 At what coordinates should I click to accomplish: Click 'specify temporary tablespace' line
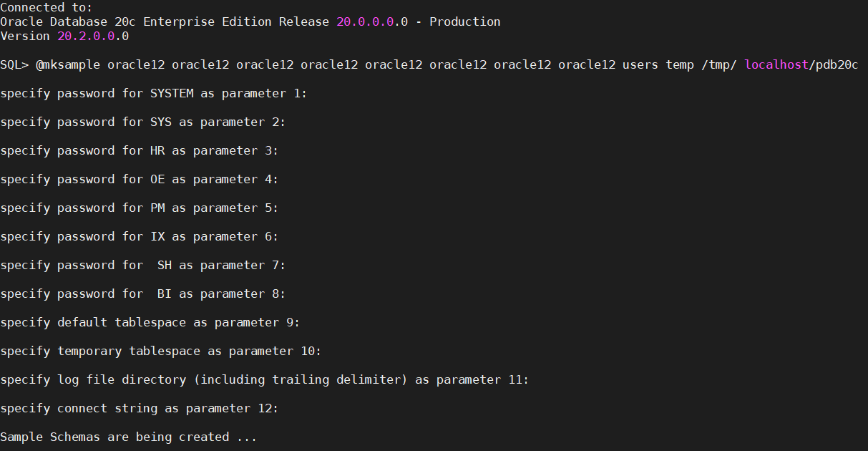point(161,351)
